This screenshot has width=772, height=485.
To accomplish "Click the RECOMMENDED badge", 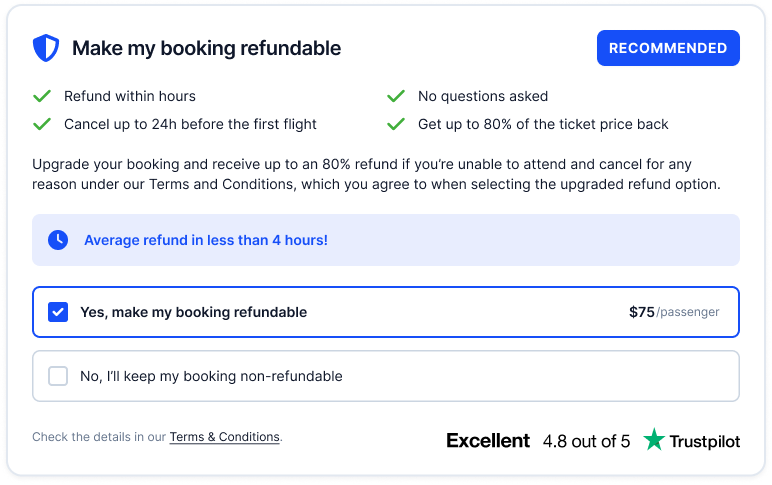I will (668, 48).
